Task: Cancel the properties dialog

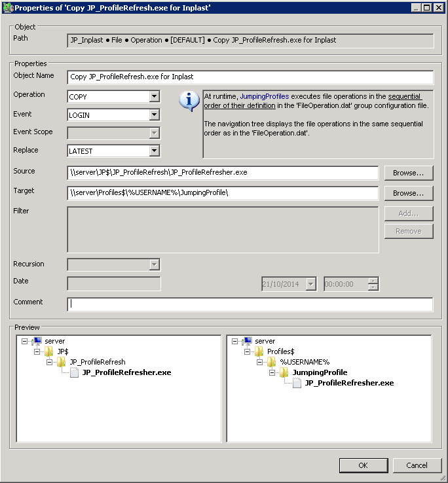Action: point(417,465)
